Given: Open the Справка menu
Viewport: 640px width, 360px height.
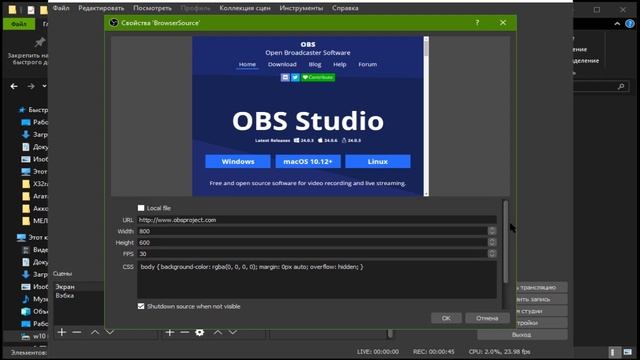Looking at the screenshot, I should point(345,8).
